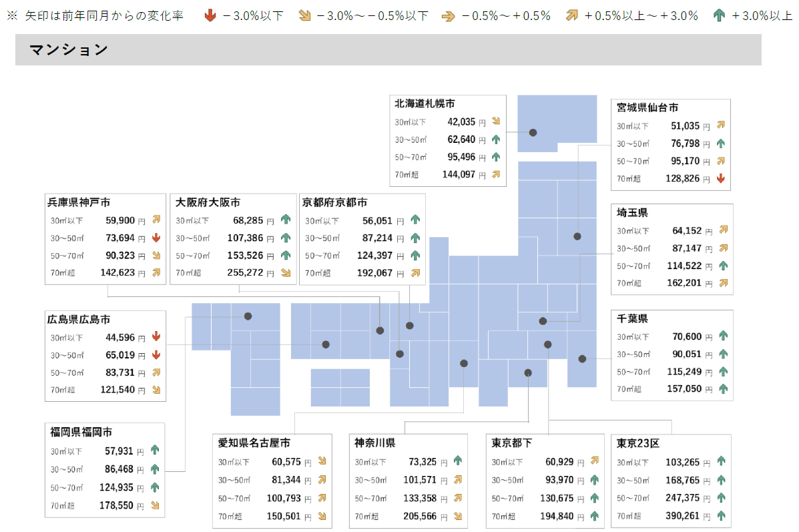The width and height of the screenshot is (799, 532).
Task: Click the yellow diagonal arrow next to 札幌市 30㎡以下
Action: pos(496,121)
